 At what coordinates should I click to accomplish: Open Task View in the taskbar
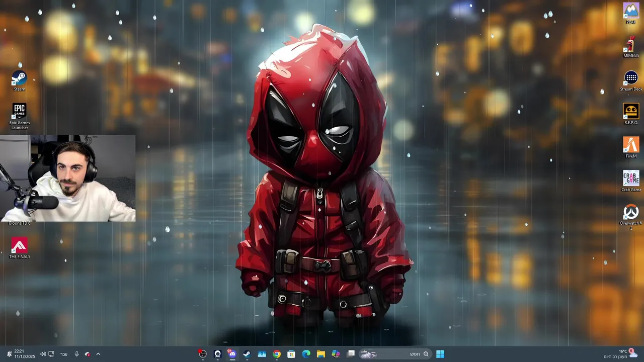[x=351, y=354]
